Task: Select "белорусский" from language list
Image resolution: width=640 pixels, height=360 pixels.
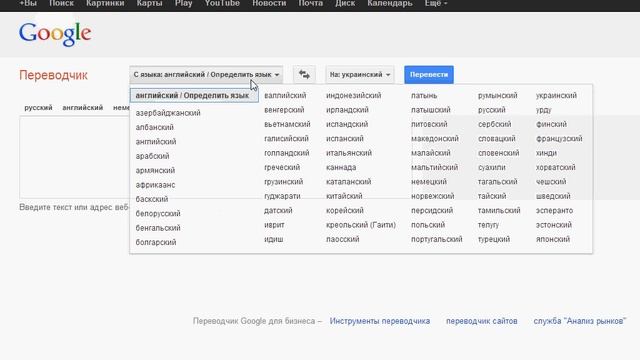Action: pyautogui.click(x=158, y=213)
